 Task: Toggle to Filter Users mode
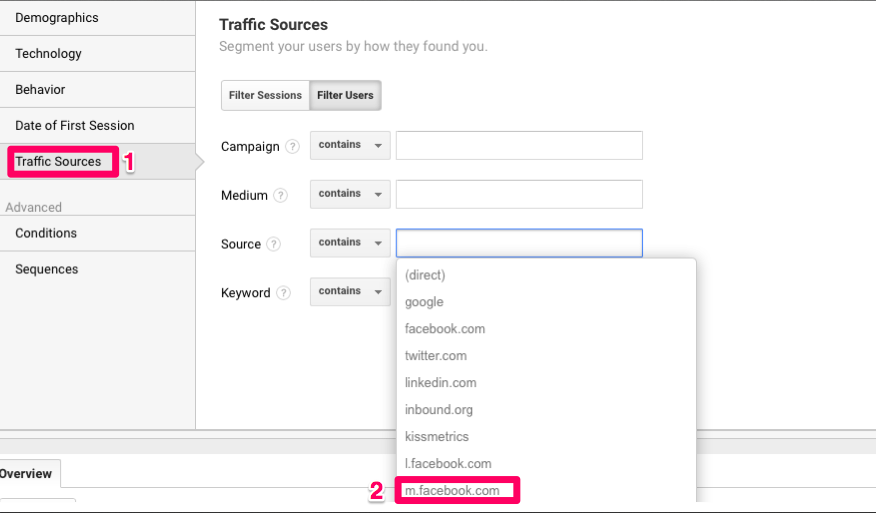pos(345,96)
